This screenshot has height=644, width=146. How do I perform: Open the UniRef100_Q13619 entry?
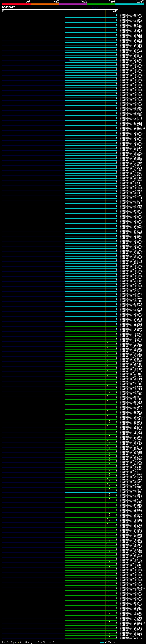(131, 236)
